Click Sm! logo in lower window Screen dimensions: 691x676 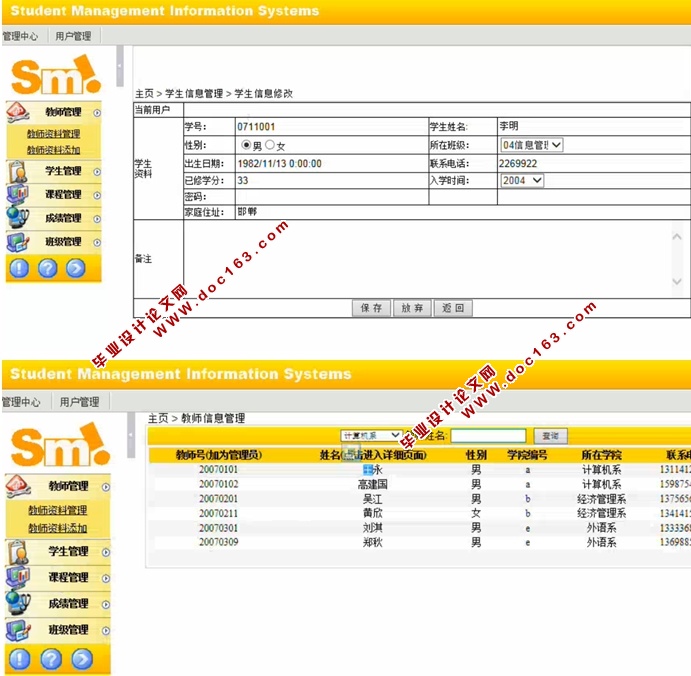click(x=60, y=445)
